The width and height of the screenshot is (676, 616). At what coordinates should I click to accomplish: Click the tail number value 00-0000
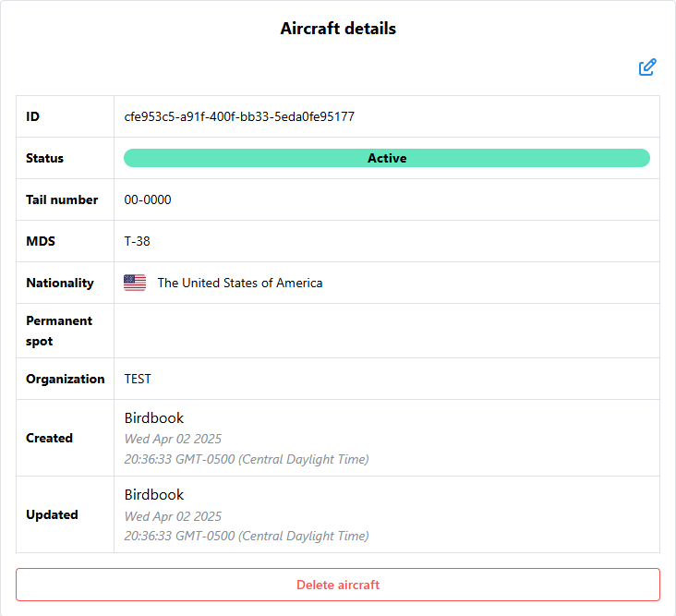pyautogui.click(x=148, y=199)
